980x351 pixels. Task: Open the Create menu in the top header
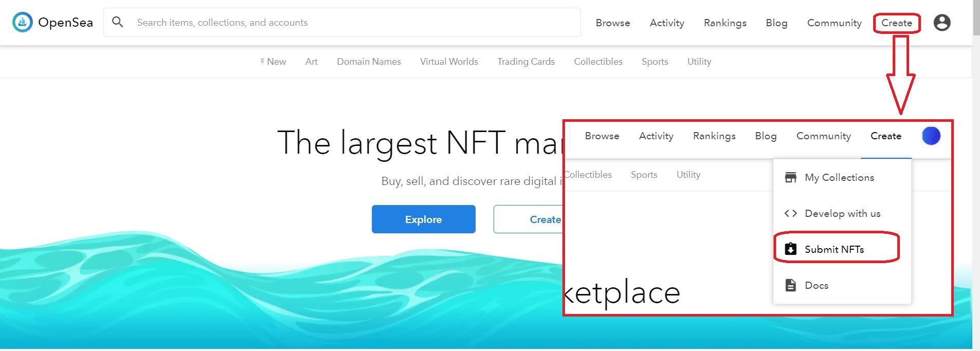pyautogui.click(x=897, y=23)
